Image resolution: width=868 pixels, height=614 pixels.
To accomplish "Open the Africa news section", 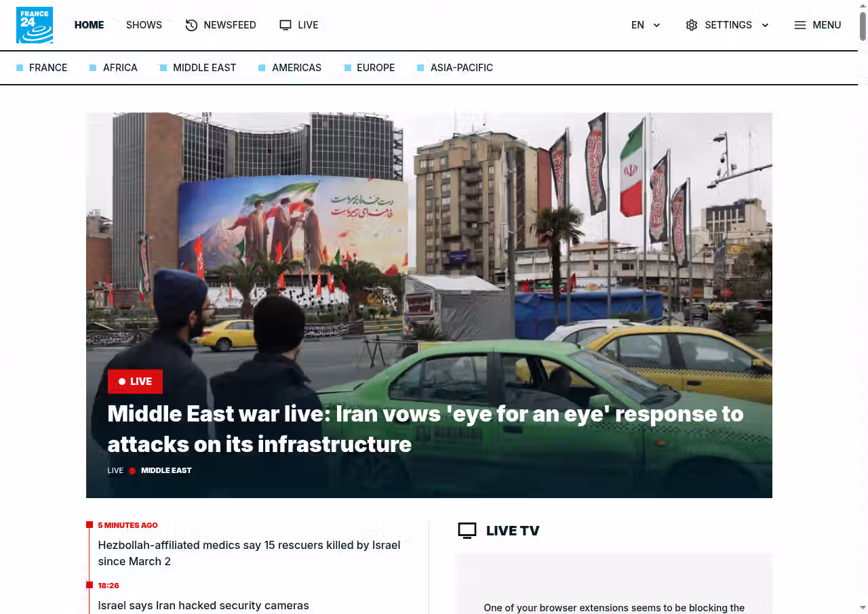I will coord(120,68).
